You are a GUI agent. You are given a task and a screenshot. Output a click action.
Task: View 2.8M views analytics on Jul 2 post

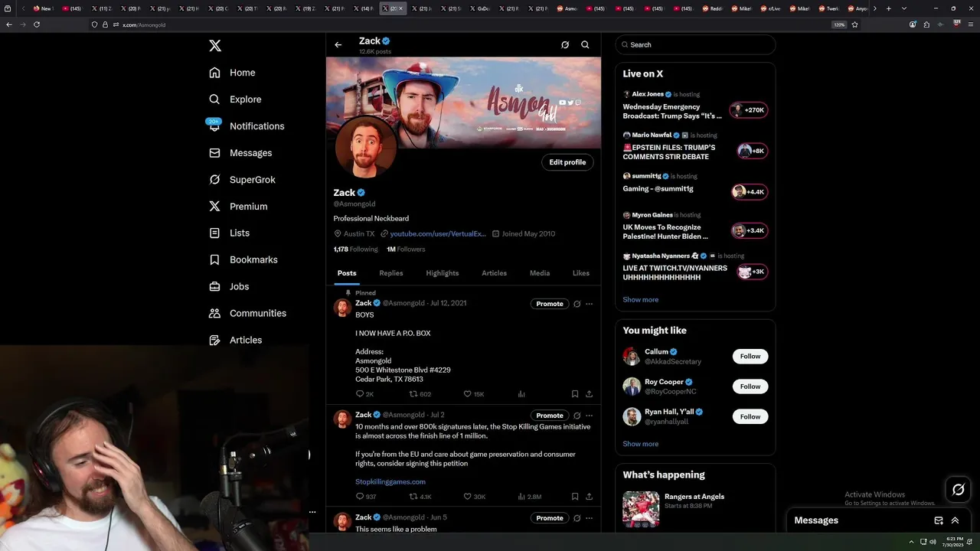point(530,497)
